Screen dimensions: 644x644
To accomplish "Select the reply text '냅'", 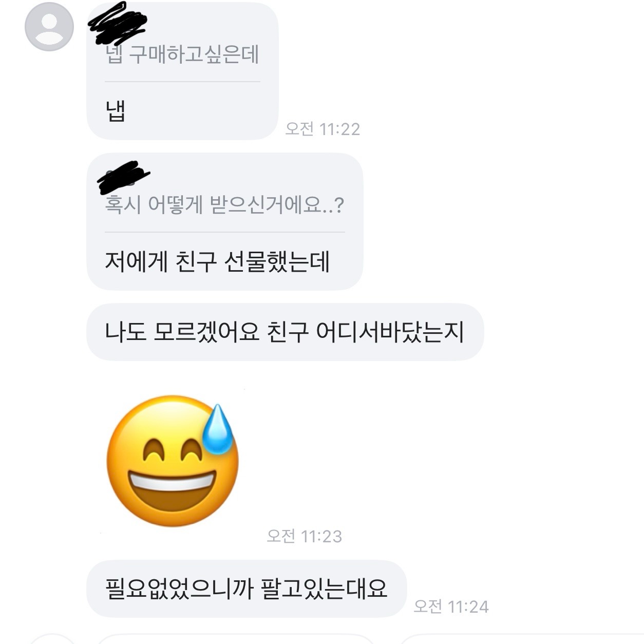I will coord(116,110).
